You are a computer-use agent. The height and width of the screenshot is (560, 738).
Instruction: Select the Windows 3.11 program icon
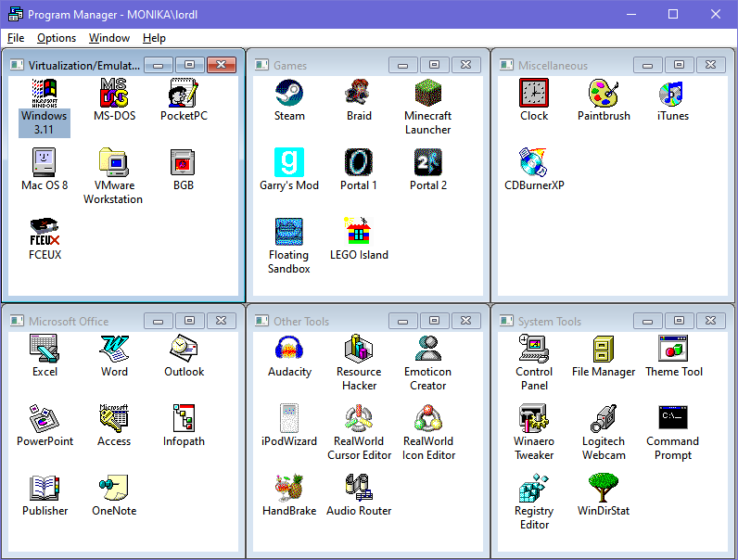[x=45, y=93]
